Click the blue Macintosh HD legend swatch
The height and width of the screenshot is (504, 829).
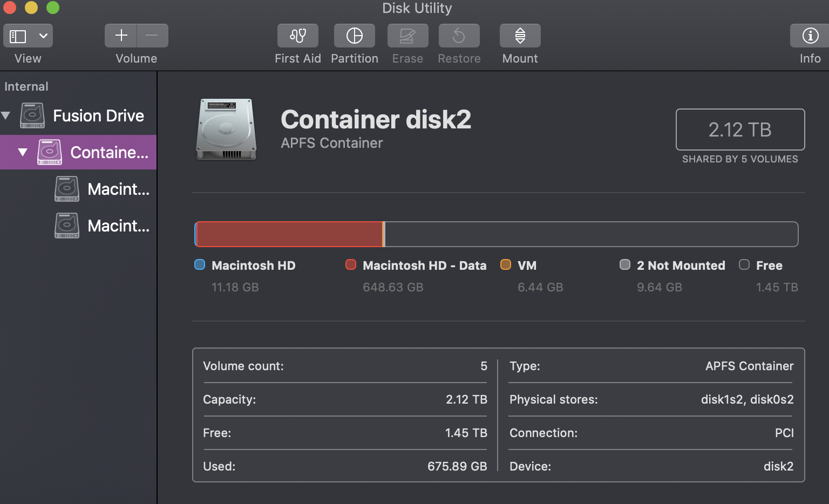click(200, 264)
